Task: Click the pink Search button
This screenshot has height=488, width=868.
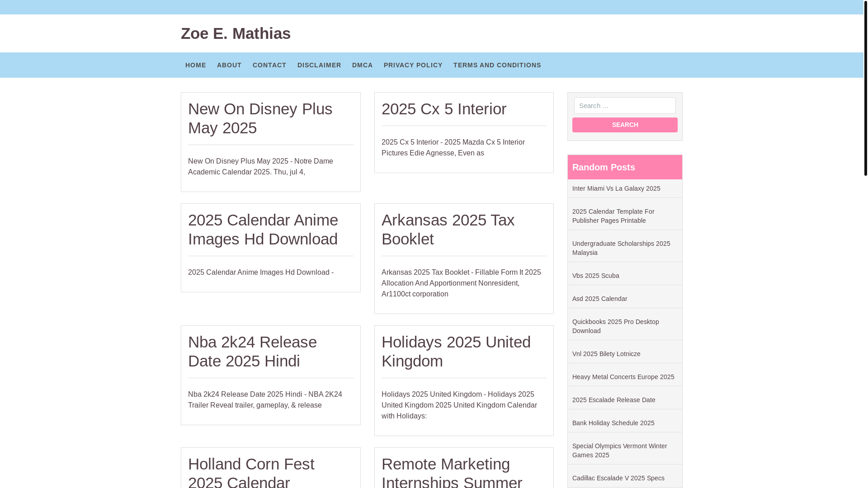Action: pyautogui.click(x=625, y=125)
